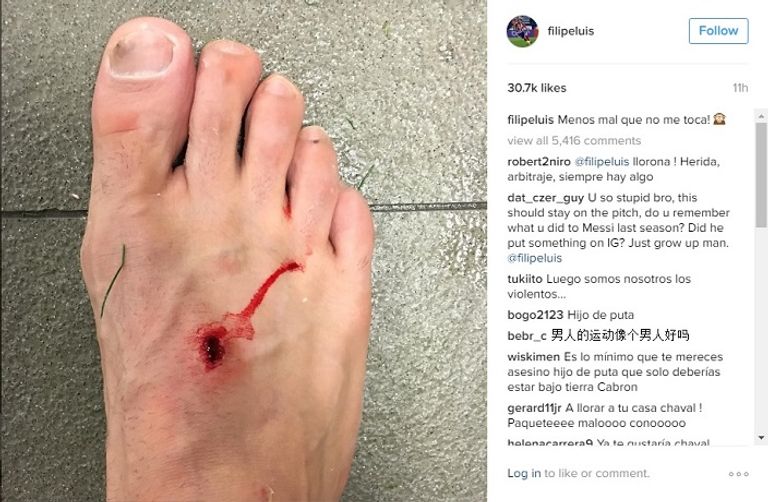768x502 pixels.
Task: Click the monkey emoji in the caption
Action: [x=719, y=119]
